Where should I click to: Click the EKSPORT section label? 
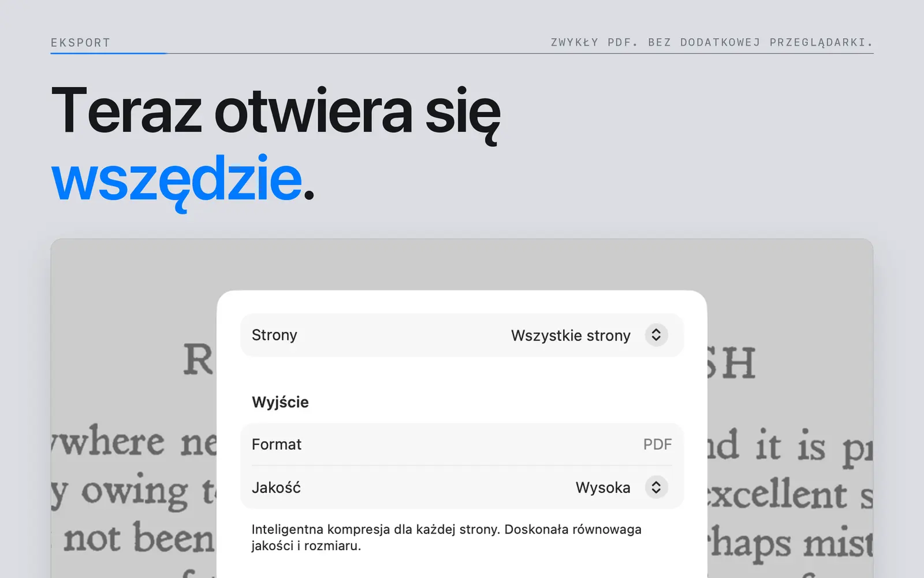[80, 43]
